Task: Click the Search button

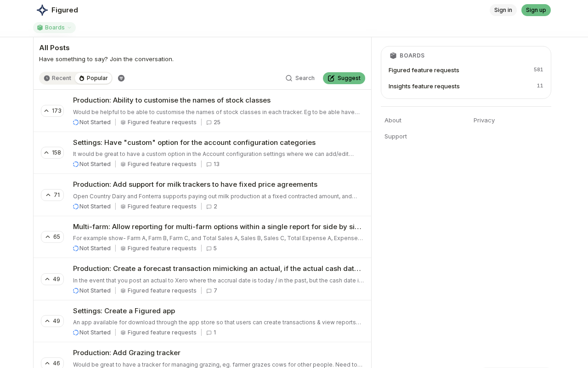Action: click(x=300, y=78)
